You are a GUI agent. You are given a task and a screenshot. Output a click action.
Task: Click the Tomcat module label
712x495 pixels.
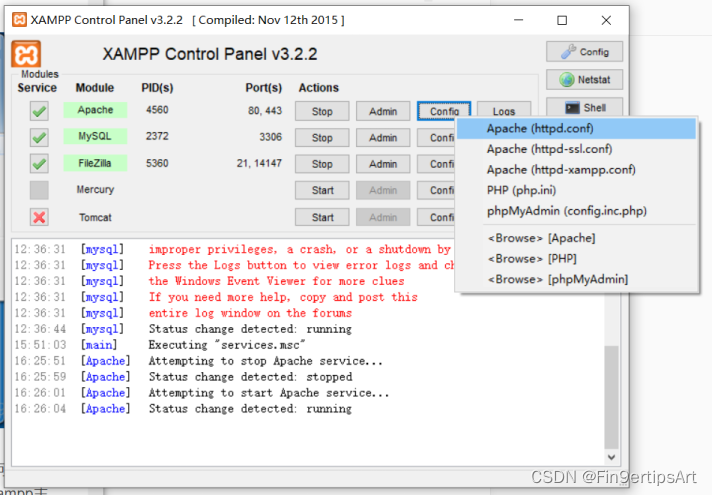[95, 217]
